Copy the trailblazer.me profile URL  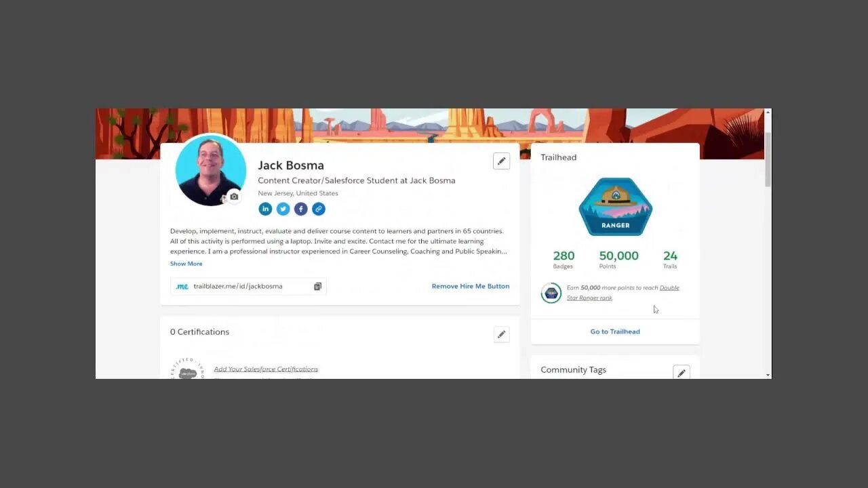[x=317, y=287]
